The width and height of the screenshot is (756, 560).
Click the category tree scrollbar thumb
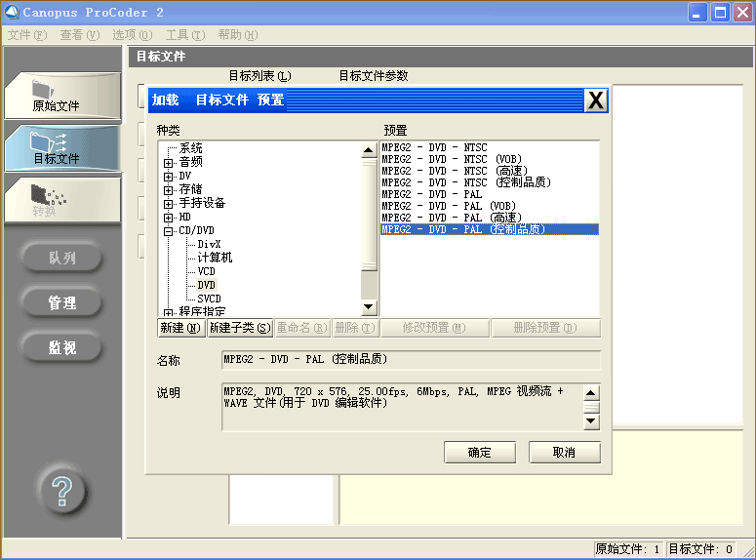[x=369, y=215]
